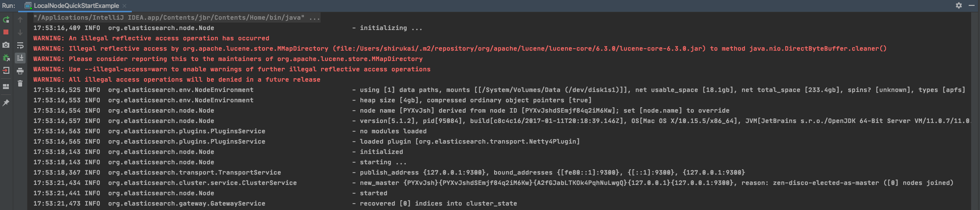The image size is (980, 210).
Task: Clear all console output with the trash icon
Action: [x=20, y=84]
